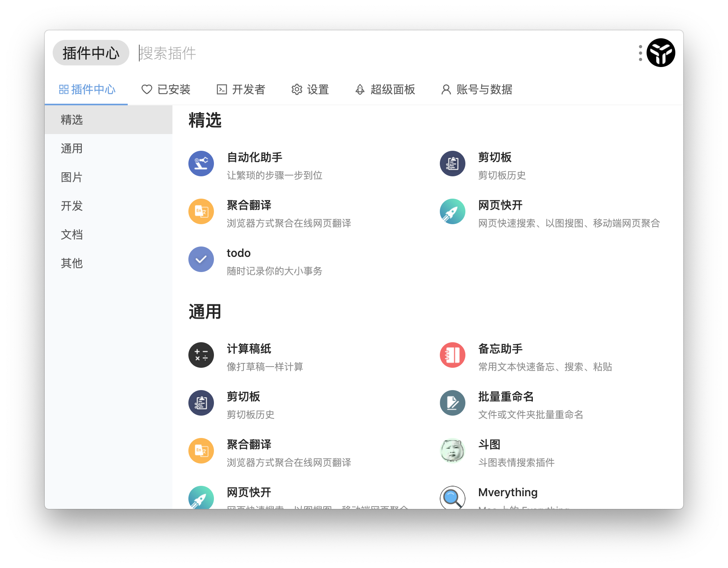The image size is (728, 568).
Task: Select the 图片 category in sidebar
Action: (71, 177)
